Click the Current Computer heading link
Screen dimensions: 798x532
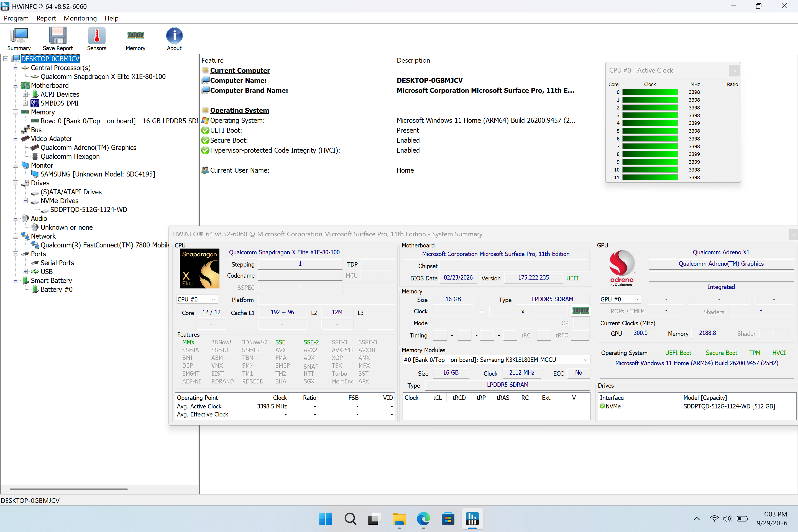coord(240,71)
